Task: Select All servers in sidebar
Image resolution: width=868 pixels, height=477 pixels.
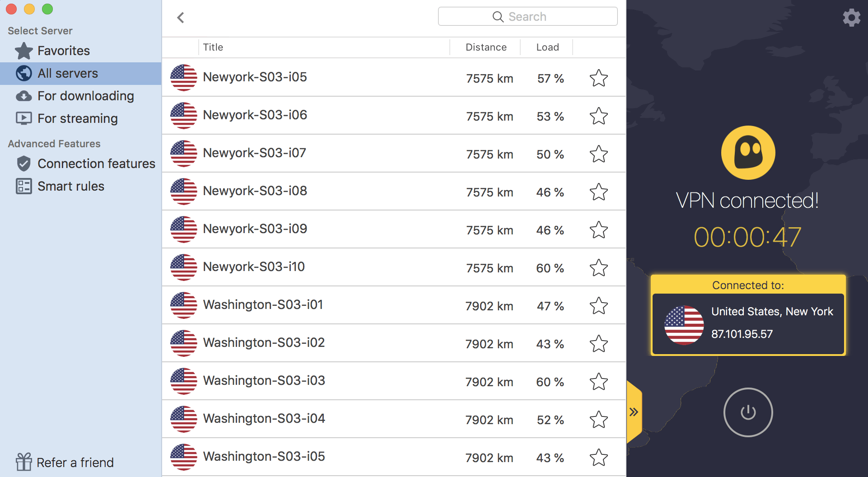Action: click(x=80, y=73)
